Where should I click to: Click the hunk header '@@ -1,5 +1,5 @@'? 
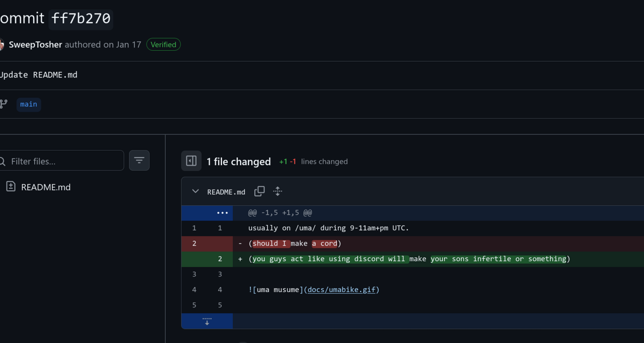point(280,213)
